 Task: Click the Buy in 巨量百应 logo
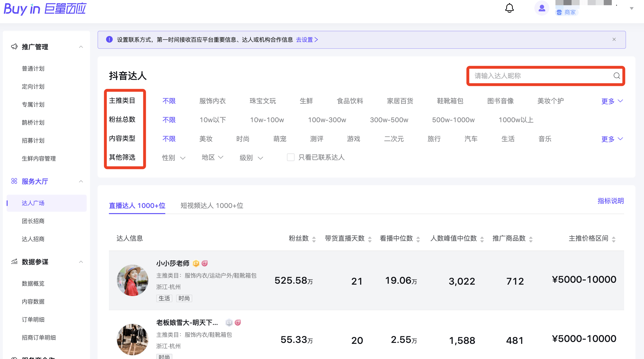click(45, 9)
